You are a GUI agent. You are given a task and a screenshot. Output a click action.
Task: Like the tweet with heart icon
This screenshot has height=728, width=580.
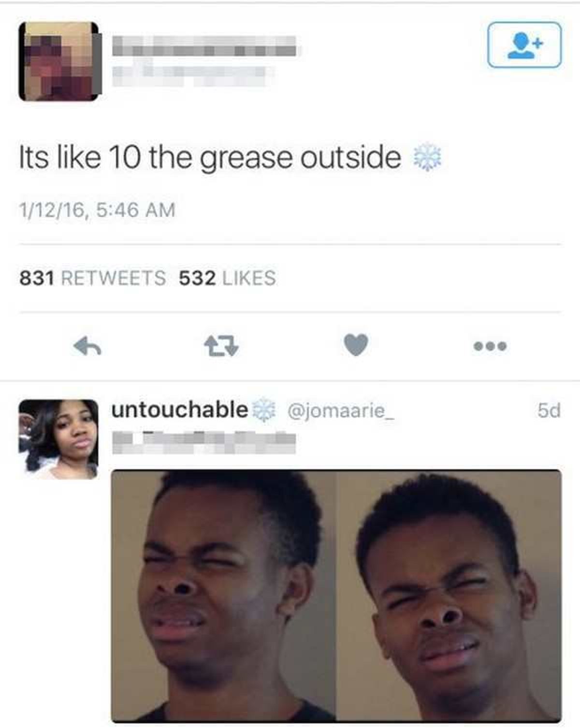(x=356, y=345)
